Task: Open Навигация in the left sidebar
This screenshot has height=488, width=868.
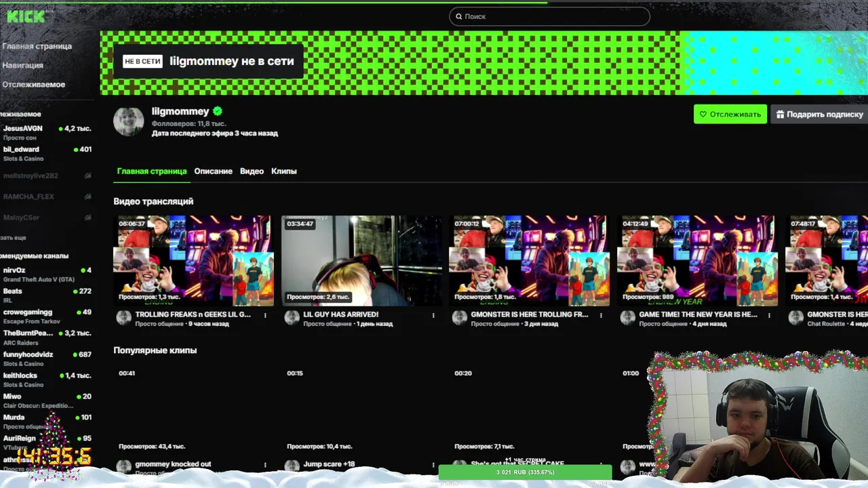Action: click(22, 65)
